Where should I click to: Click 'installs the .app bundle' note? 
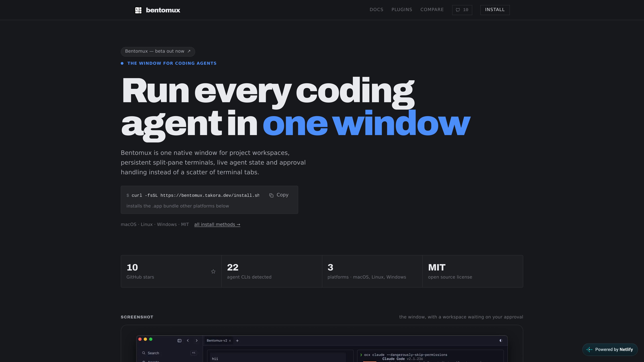177,206
